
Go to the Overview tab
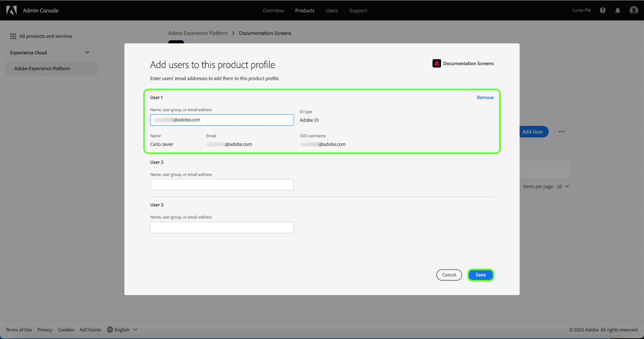click(x=273, y=10)
